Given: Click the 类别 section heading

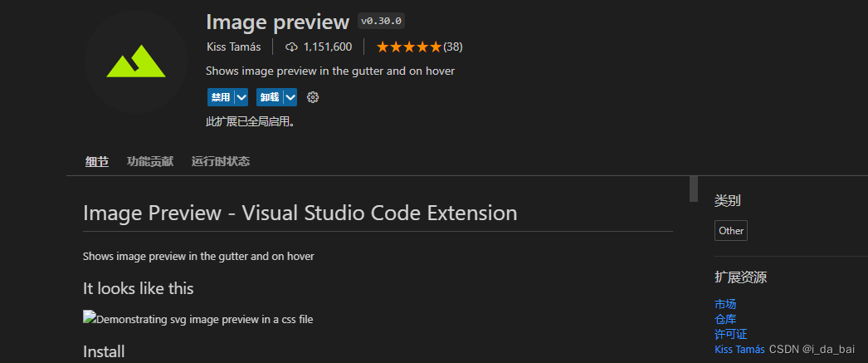Looking at the screenshot, I should [x=728, y=201].
